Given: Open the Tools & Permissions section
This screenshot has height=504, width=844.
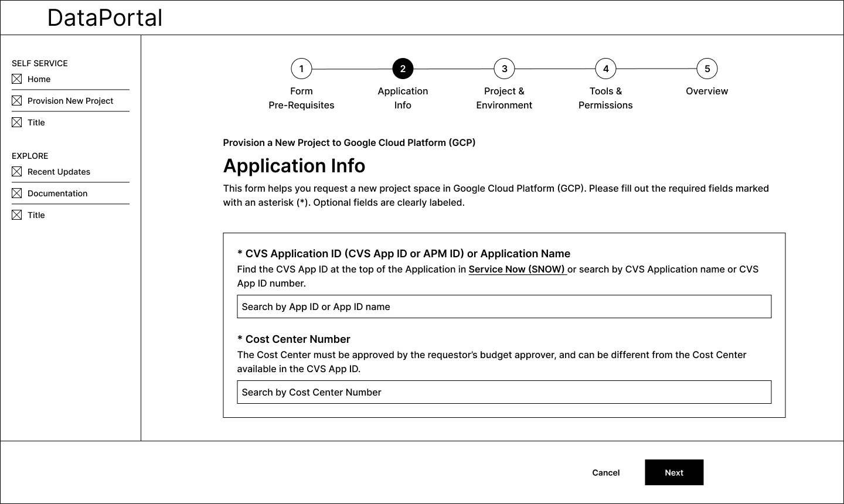Looking at the screenshot, I should click(605, 98).
